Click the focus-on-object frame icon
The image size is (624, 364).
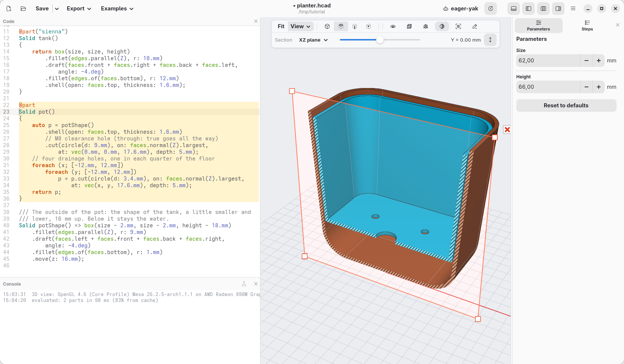[458, 26]
